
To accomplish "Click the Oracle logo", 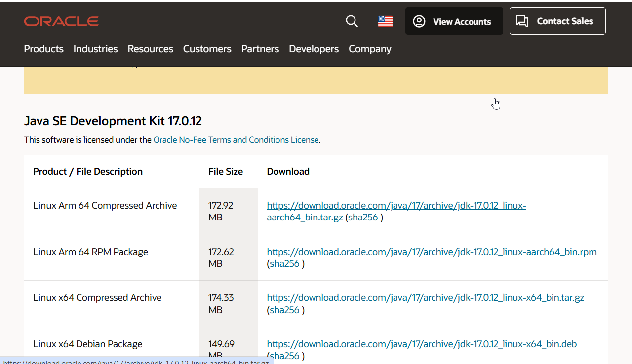I will (61, 21).
